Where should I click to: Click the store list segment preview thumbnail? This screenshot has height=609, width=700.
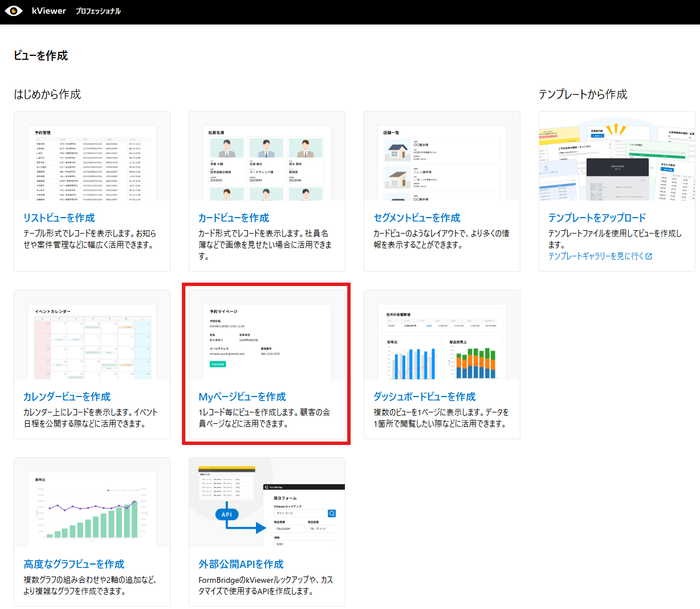coord(442,162)
